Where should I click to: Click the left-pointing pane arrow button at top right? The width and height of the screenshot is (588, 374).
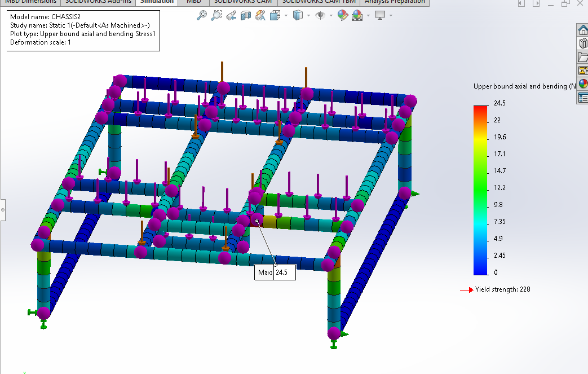click(521, 3)
